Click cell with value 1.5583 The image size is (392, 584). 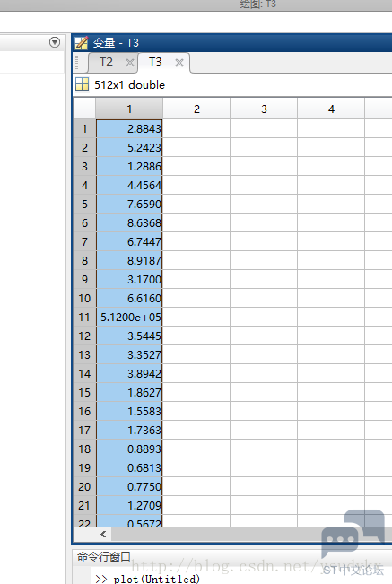(129, 412)
